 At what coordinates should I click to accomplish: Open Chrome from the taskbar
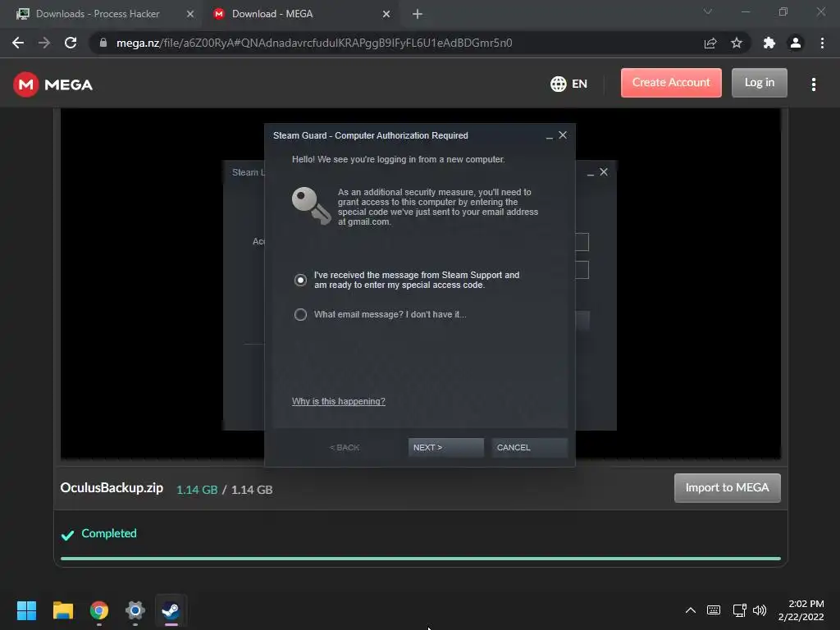pos(99,610)
